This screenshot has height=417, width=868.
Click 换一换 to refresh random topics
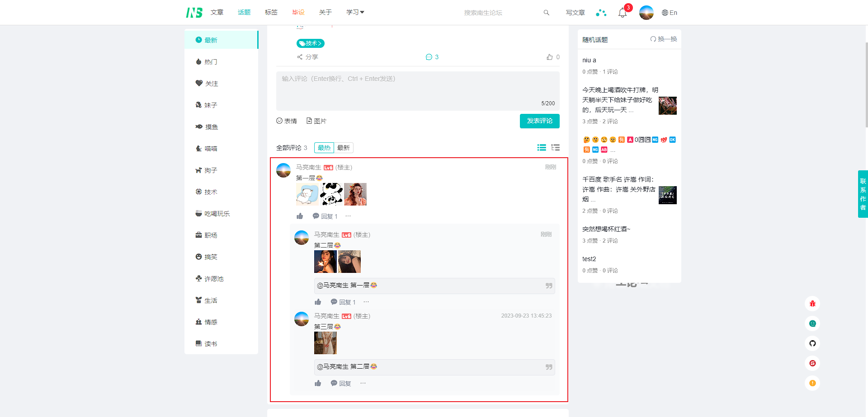663,39
